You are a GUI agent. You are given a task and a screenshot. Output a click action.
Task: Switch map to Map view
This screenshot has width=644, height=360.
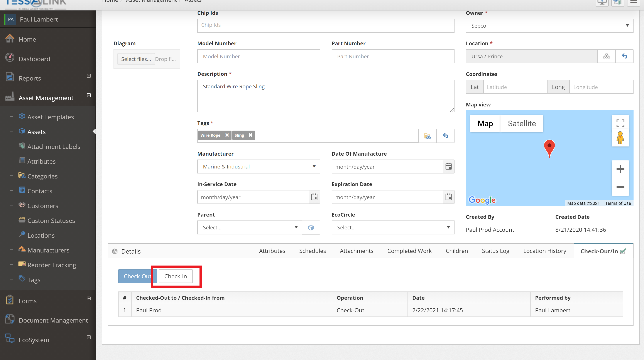[485, 123]
